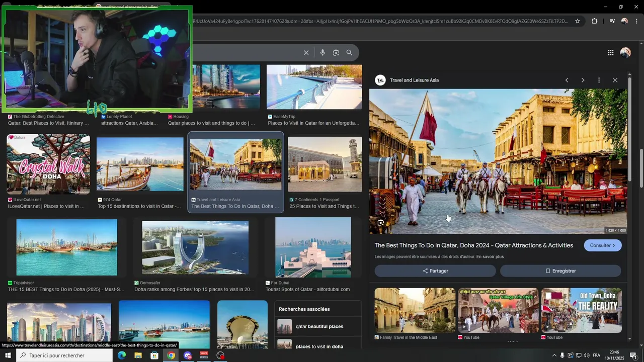Clear the Google search box text
The height and width of the screenshot is (362, 644).
coord(306,53)
